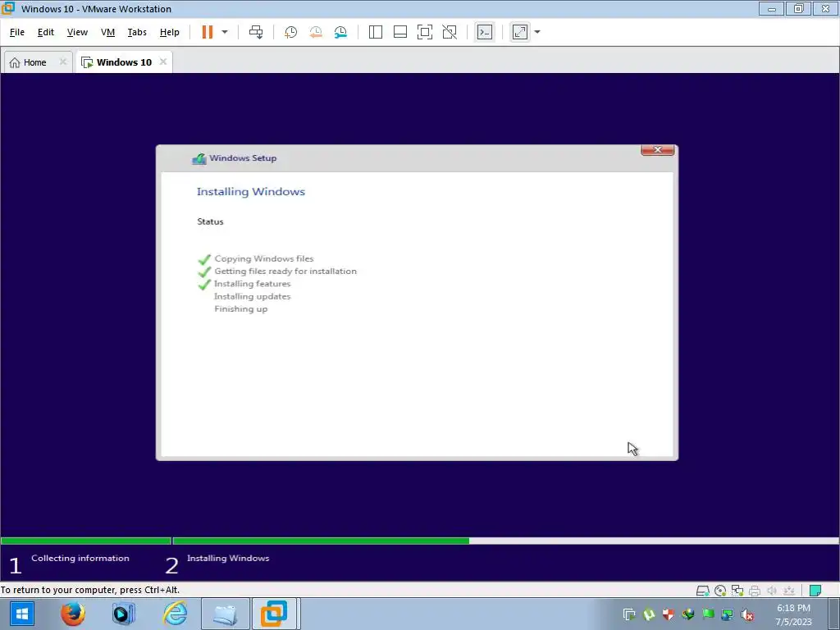Click 'Getting files ready for installation' line
Image resolution: width=840 pixels, height=630 pixels.
[285, 272]
